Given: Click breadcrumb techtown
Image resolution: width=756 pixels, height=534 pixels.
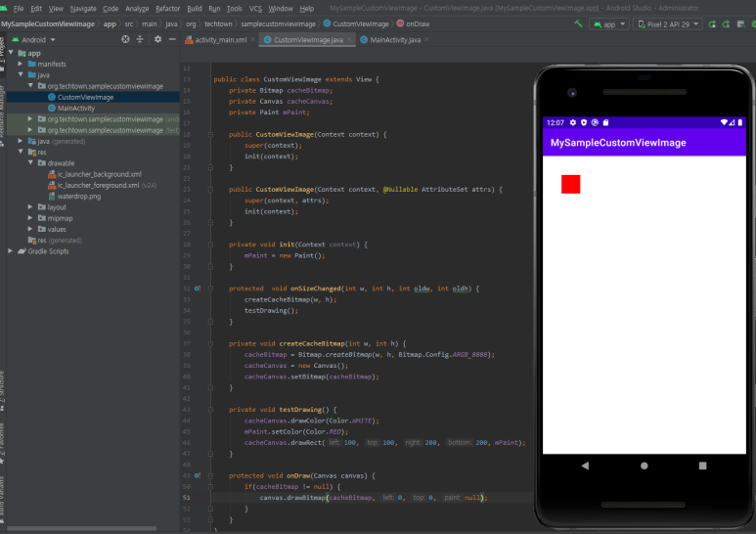Looking at the screenshot, I should (218, 24).
